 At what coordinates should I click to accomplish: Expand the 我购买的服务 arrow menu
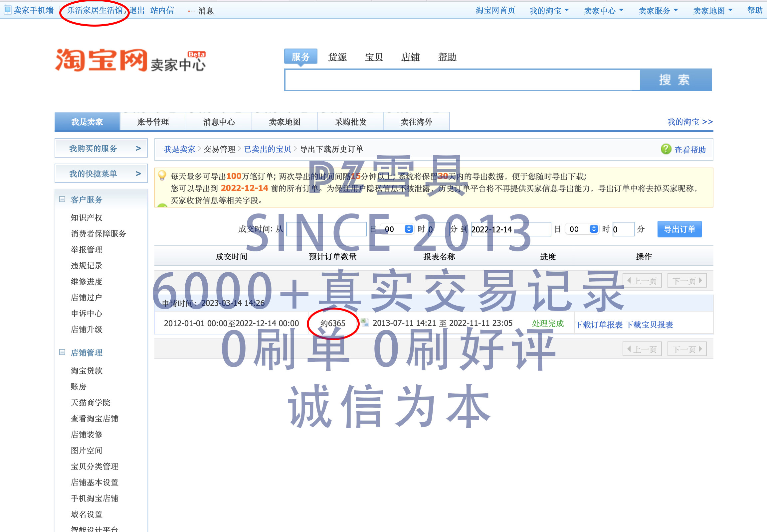[x=138, y=148]
